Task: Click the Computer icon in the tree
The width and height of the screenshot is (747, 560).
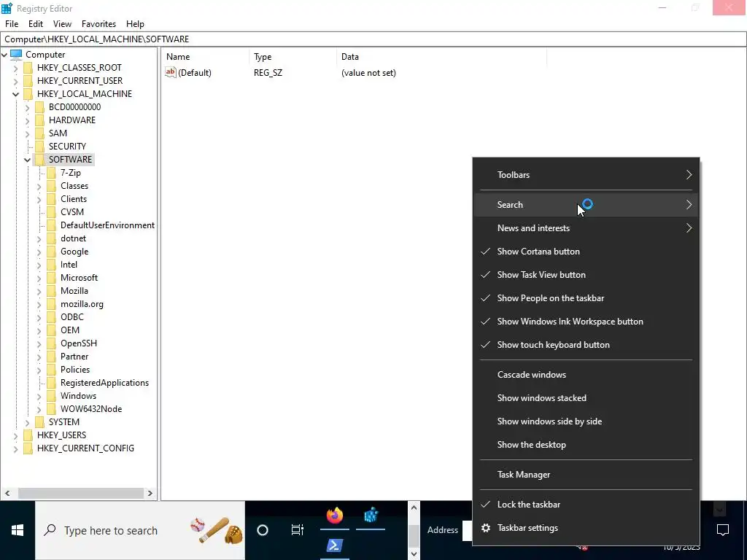Action: coord(16,54)
